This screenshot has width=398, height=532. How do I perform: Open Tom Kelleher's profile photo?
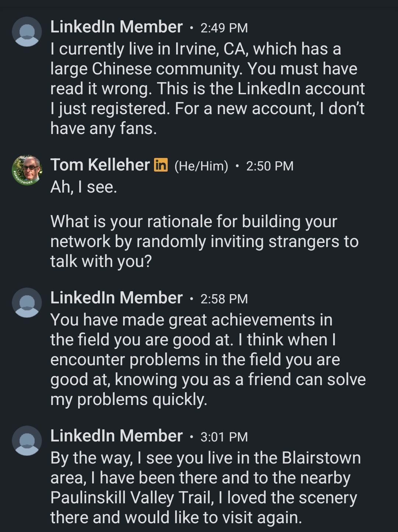(x=27, y=170)
